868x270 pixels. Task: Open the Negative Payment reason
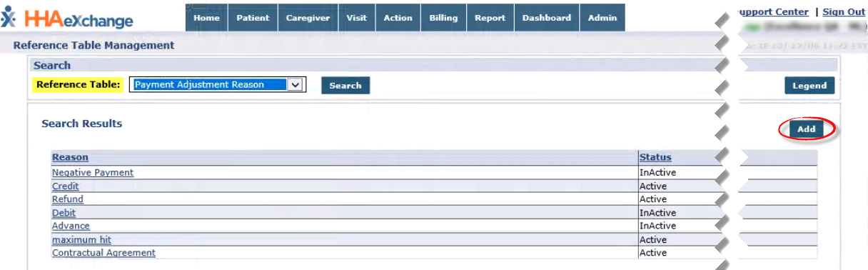click(x=93, y=173)
